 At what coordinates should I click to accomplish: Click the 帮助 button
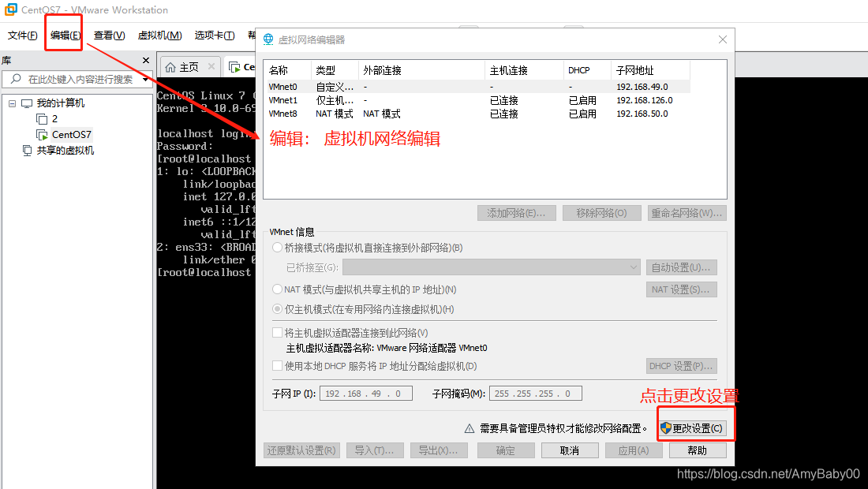(x=698, y=450)
